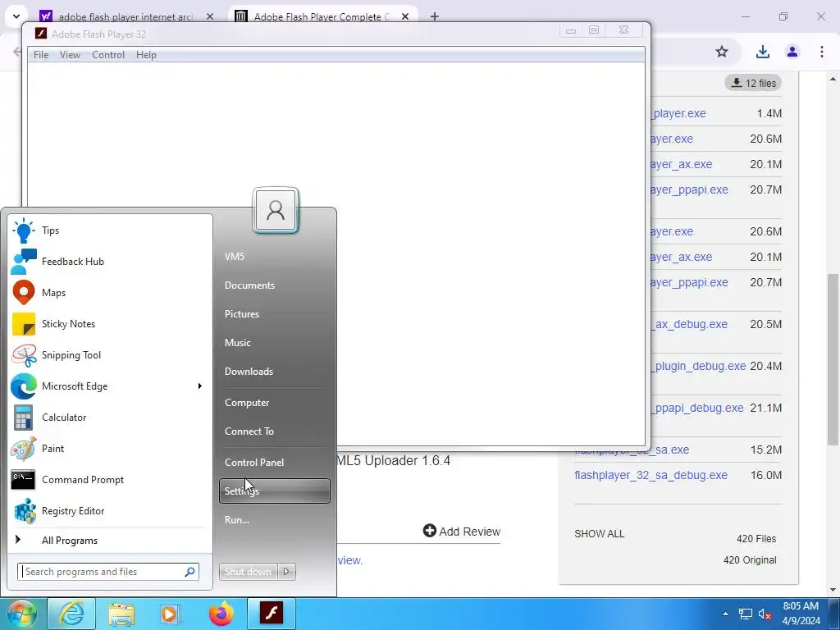
Task: Open Settings in Start menu
Action: [x=275, y=491]
